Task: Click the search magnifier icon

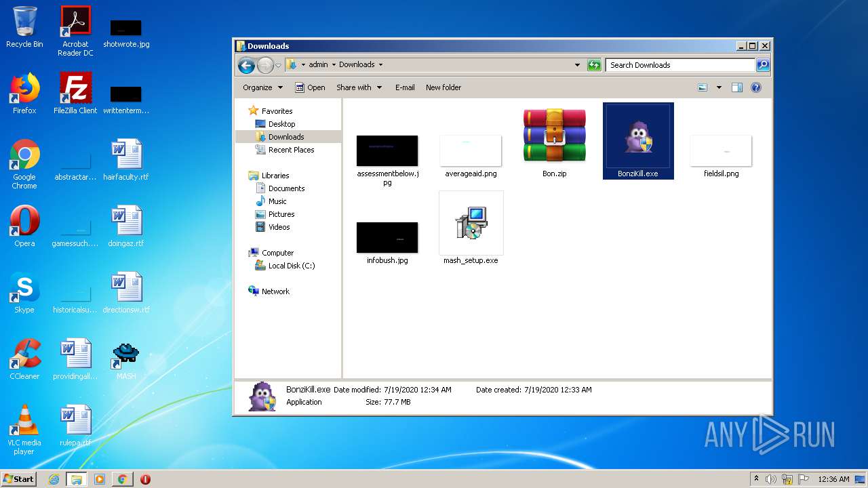Action: click(763, 65)
